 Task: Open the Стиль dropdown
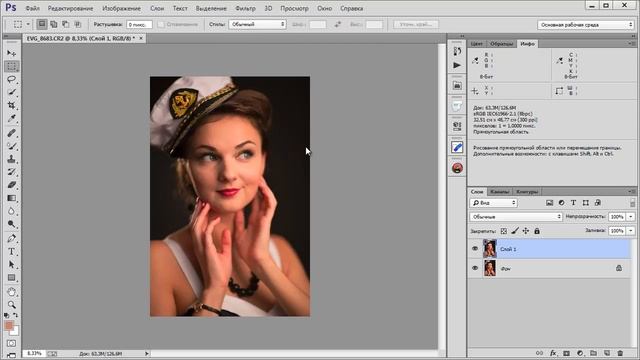coord(257,24)
